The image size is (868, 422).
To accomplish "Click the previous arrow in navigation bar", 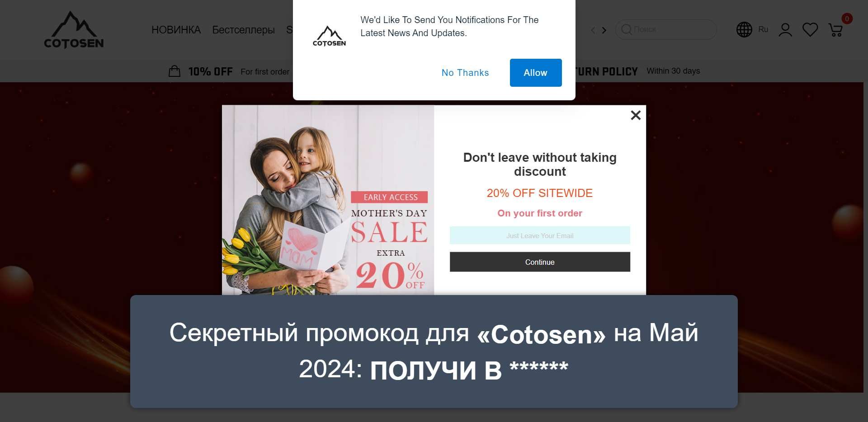I will [x=593, y=30].
